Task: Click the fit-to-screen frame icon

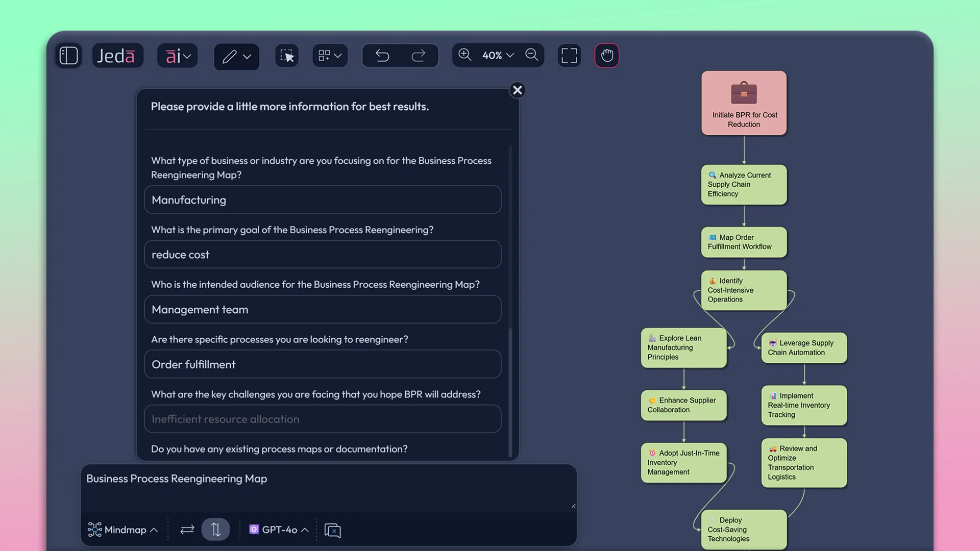Action: [569, 55]
